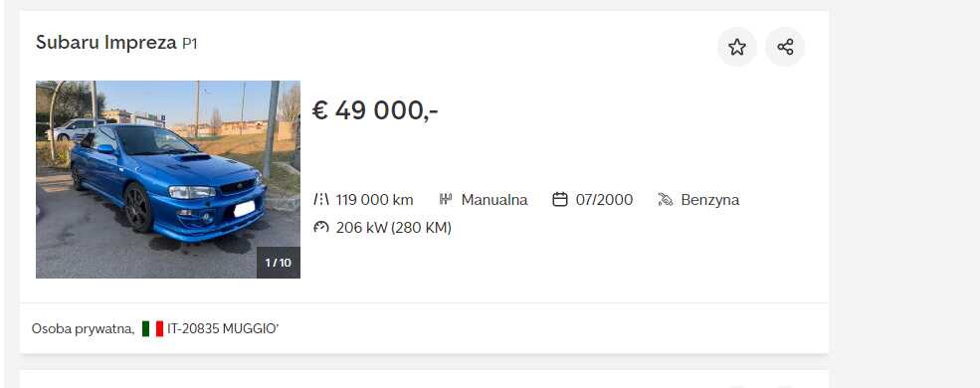Click the € 49 000,- price
The height and width of the screenshot is (388, 980).
pyautogui.click(x=375, y=110)
